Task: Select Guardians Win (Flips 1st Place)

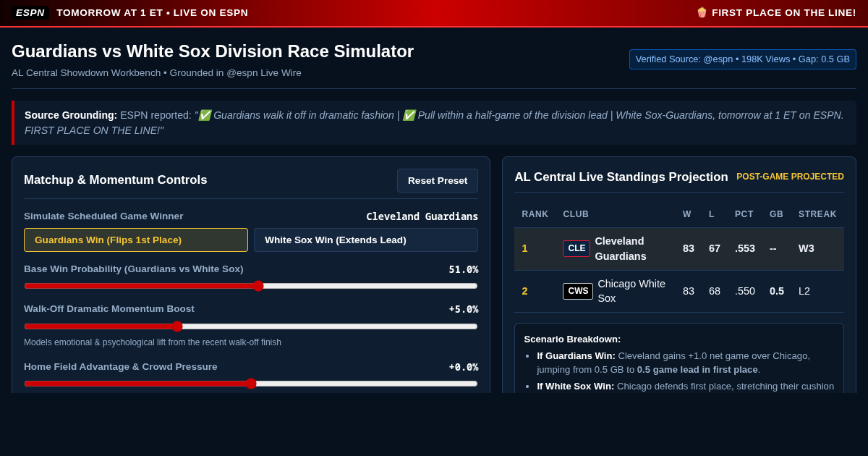Action: pos(136,240)
